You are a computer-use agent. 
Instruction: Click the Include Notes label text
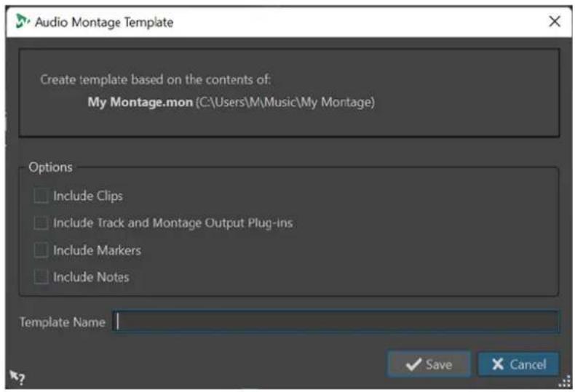tap(91, 277)
